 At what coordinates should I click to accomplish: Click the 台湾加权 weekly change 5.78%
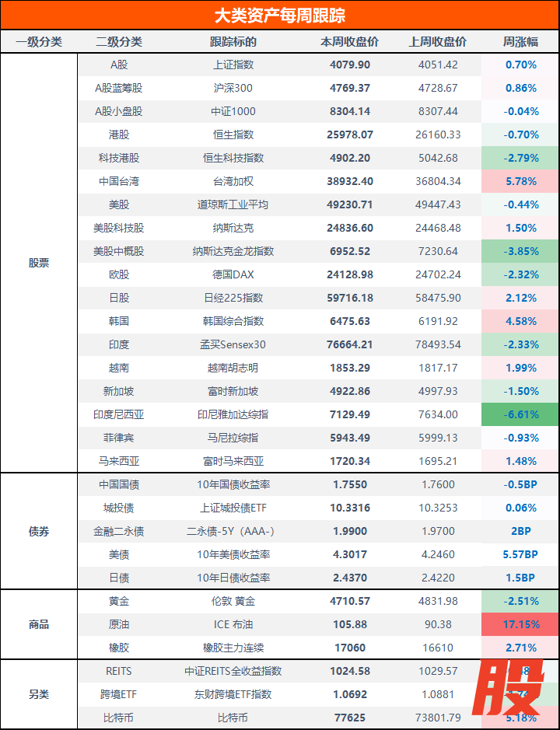tap(520, 181)
